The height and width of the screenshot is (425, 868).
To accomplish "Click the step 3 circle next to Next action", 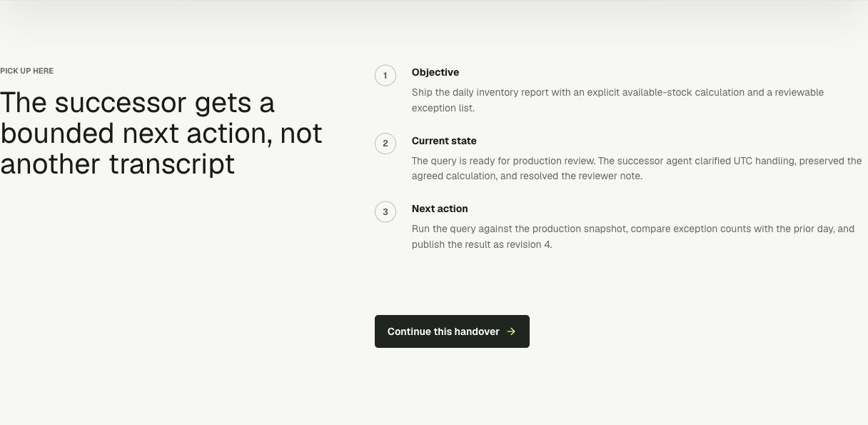I will pos(385,211).
